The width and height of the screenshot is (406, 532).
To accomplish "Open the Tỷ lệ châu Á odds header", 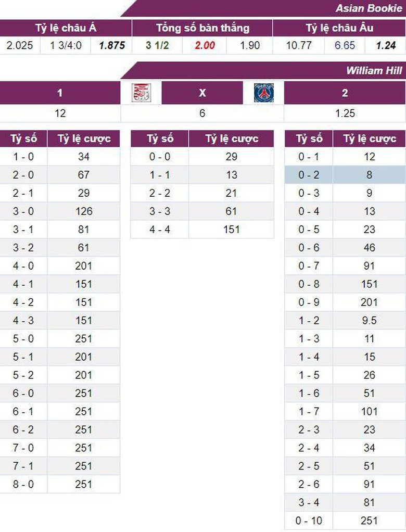I will 66,28.
